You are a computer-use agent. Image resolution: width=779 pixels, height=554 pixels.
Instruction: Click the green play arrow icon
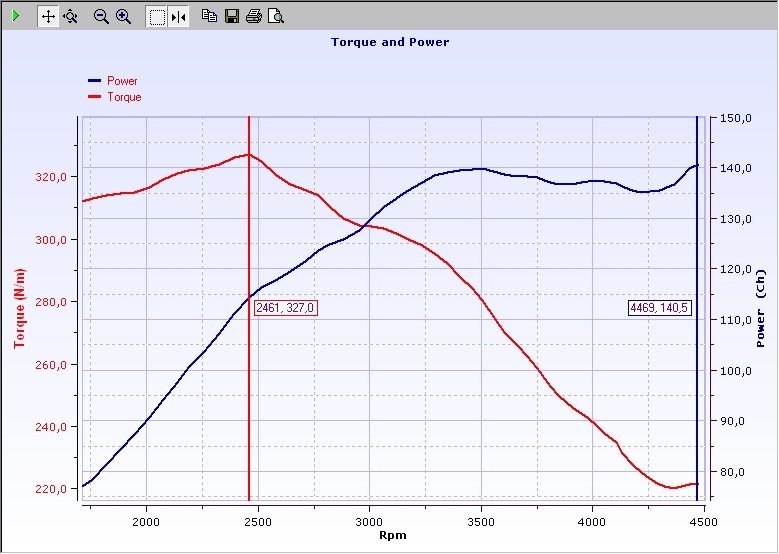(x=16, y=16)
